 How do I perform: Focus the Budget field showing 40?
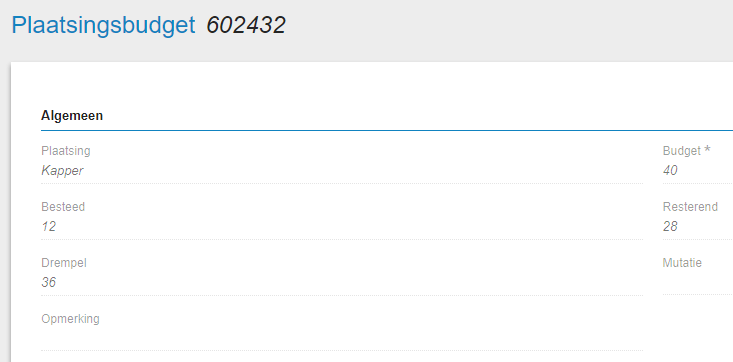point(697,171)
